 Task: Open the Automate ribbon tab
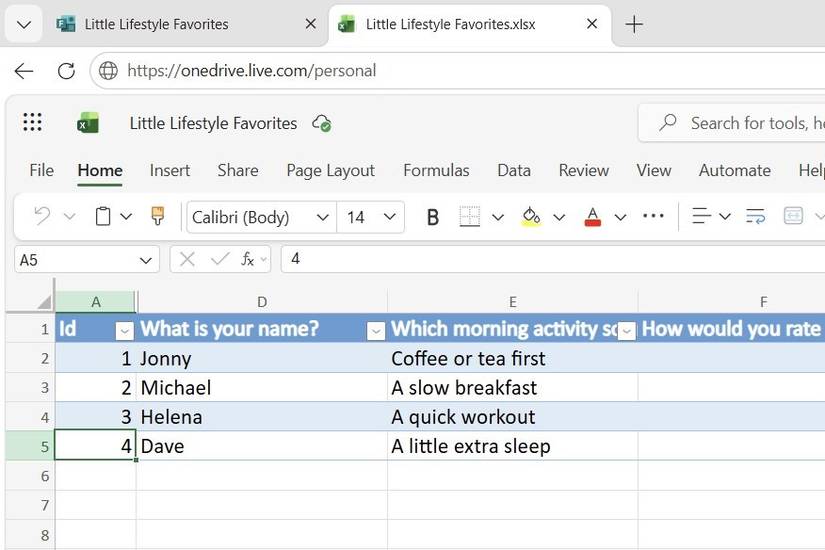(735, 171)
